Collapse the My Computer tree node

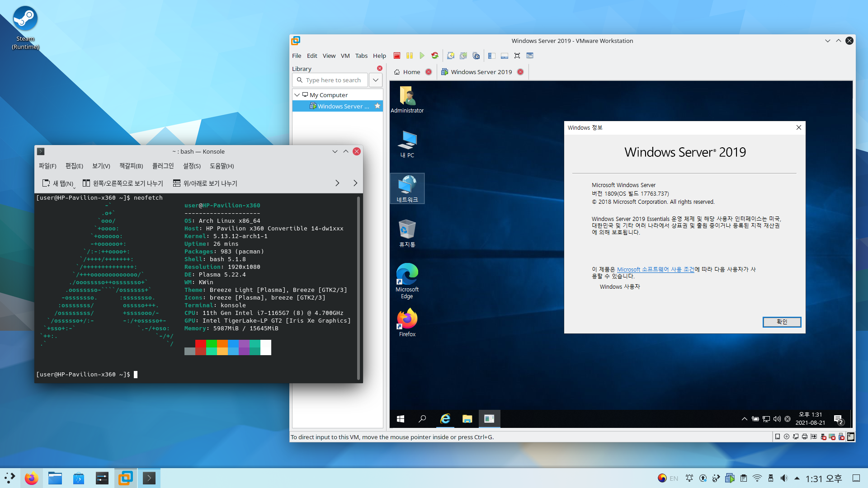297,95
